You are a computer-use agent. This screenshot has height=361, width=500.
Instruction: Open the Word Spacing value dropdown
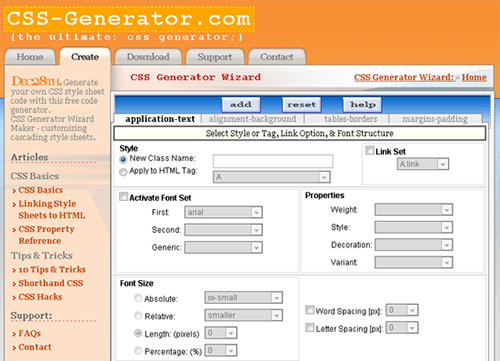coord(402,310)
